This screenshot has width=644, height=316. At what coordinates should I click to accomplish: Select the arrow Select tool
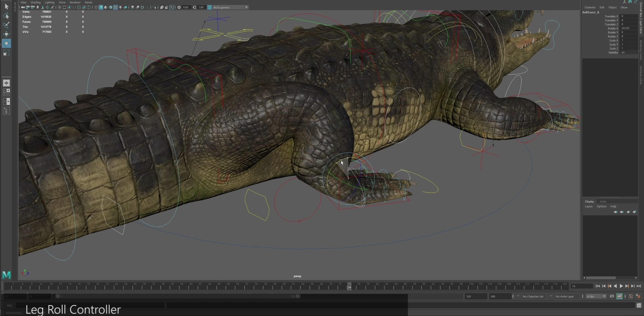coord(7,7)
